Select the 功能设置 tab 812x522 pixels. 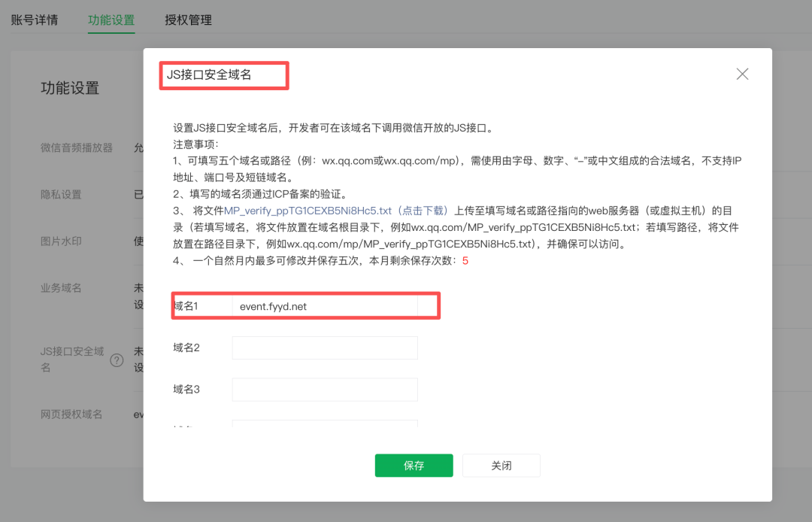point(111,20)
